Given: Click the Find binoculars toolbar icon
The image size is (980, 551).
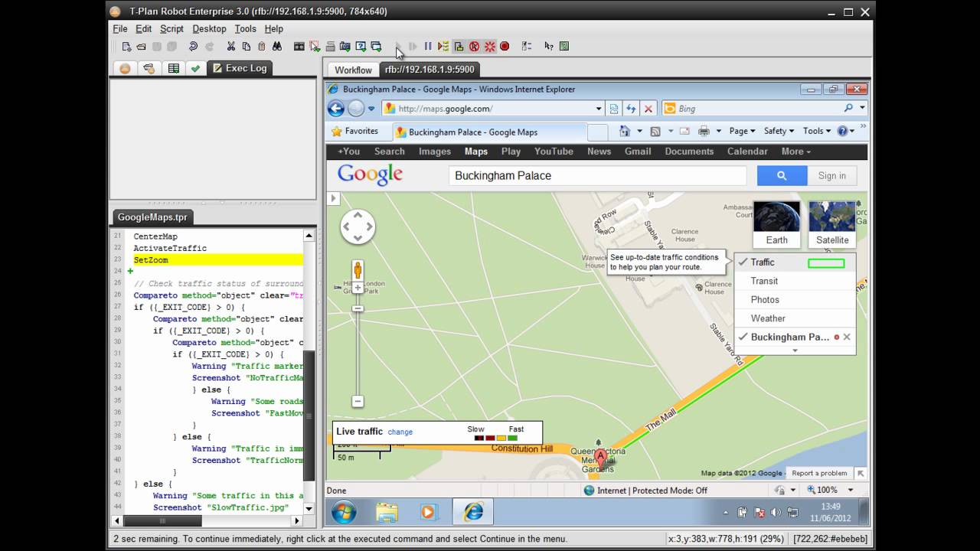Looking at the screenshot, I should pyautogui.click(x=276, y=47).
